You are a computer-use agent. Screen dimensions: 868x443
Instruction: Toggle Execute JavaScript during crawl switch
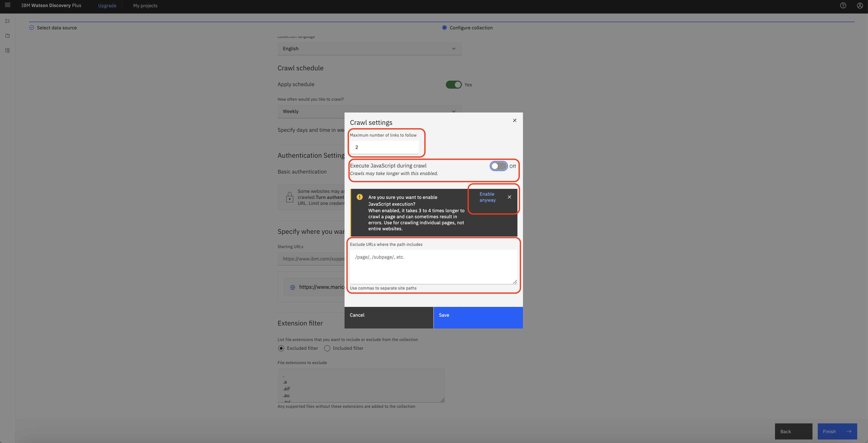pyautogui.click(x=498, y=166)
